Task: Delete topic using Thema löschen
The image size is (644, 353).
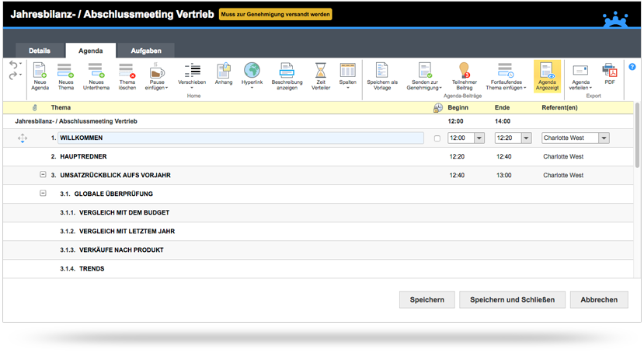Action: pyautogui.click(x=127, y=76)
